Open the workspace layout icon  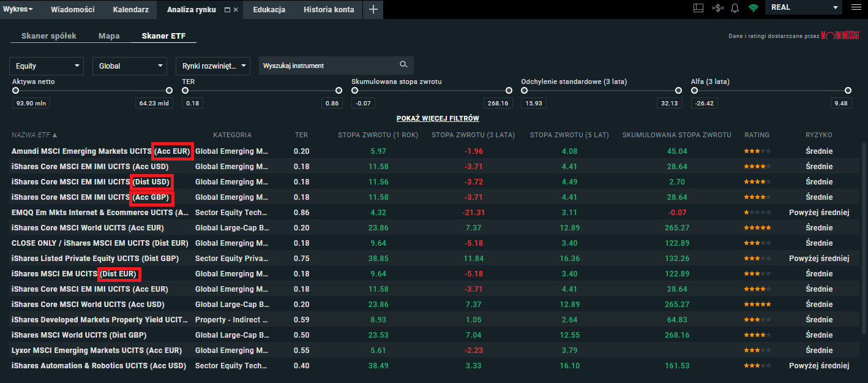[698, 8]
